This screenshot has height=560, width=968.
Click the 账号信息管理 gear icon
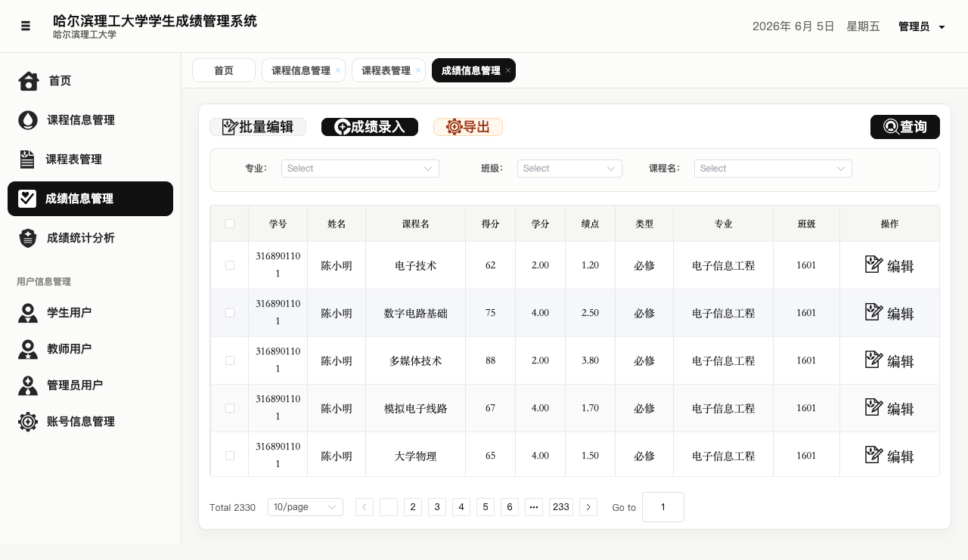(28, 422)
